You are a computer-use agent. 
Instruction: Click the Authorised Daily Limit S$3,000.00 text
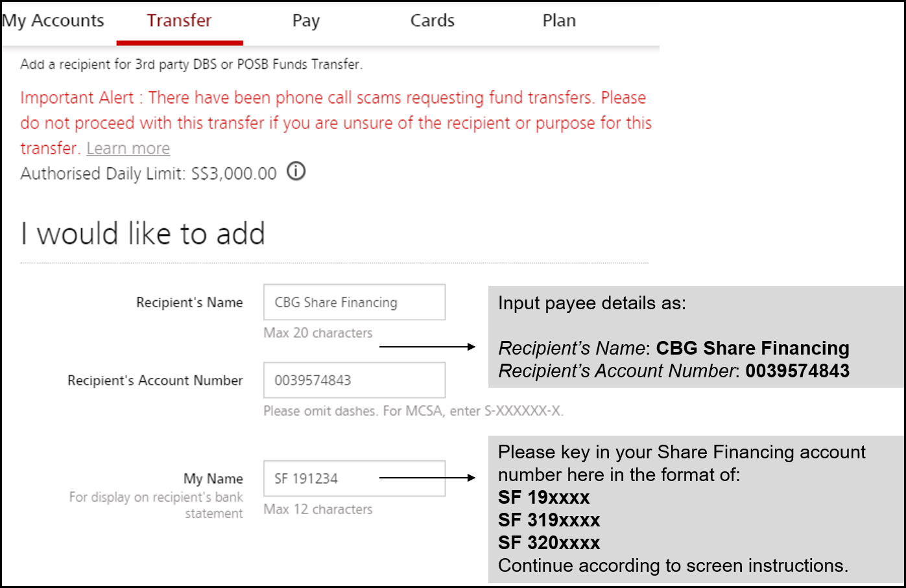point(149,174)
